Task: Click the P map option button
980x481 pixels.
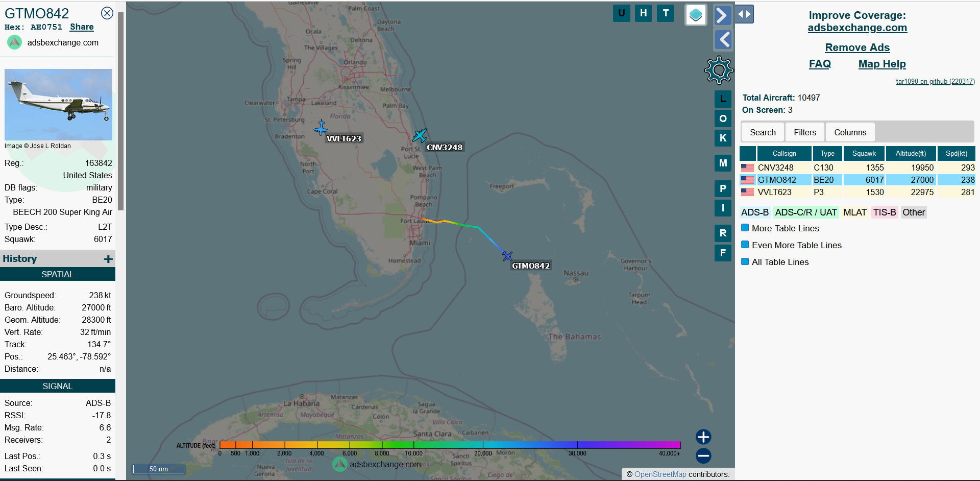Action: click(x=723, y=188)
